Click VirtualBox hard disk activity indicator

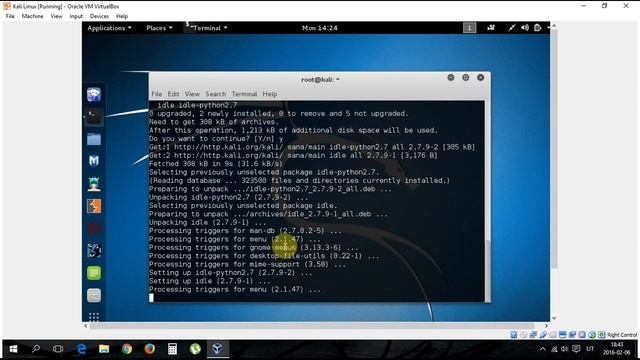pos(513,335)
